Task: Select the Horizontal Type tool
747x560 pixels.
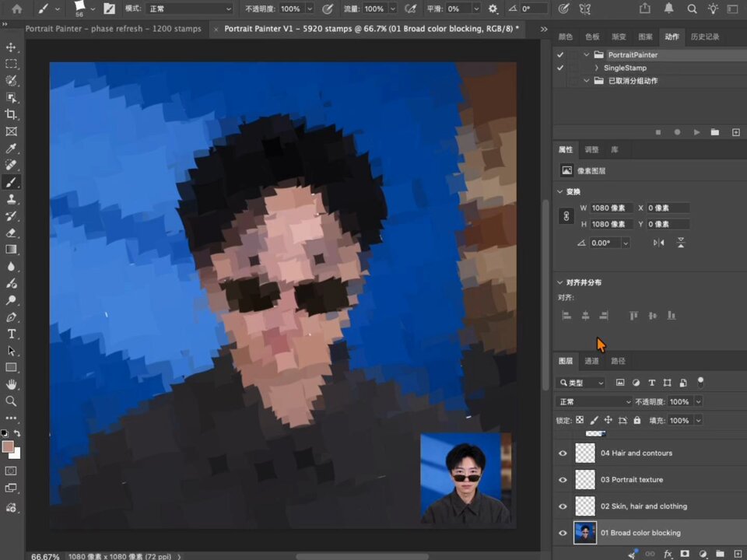Action: (11, 334)
